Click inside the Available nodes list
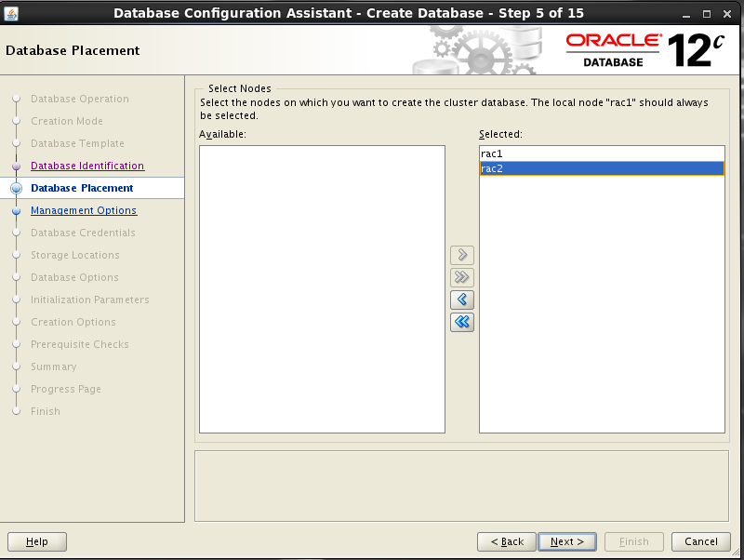744x560 pixels. point(322,289)
